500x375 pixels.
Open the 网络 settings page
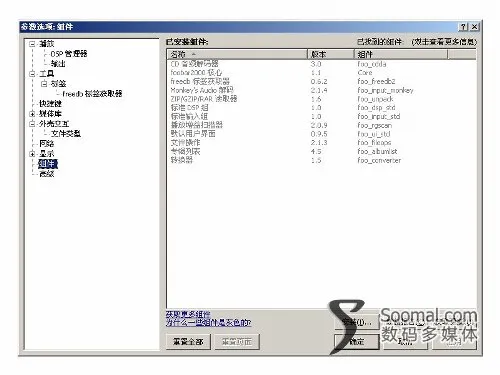point(46,144)
